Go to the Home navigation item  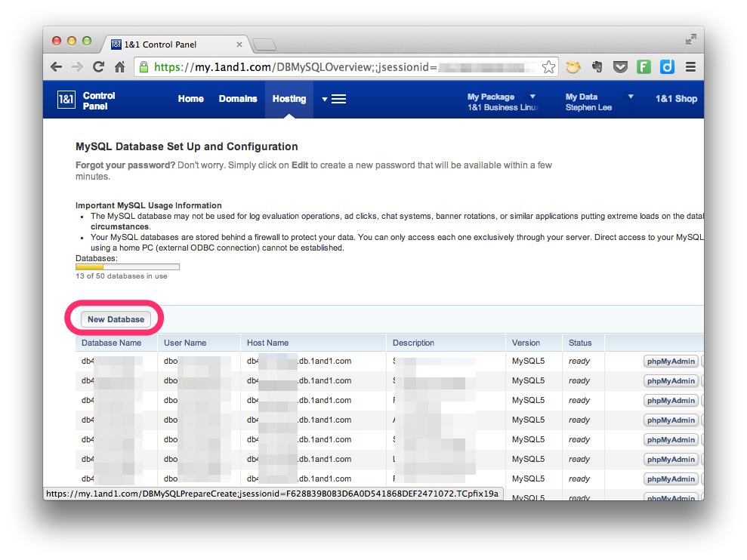point(190,99)
